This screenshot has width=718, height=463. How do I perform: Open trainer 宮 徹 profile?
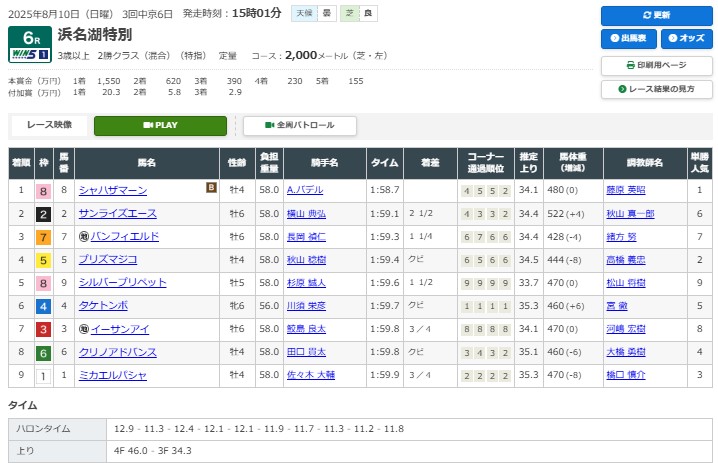(617, 306)
